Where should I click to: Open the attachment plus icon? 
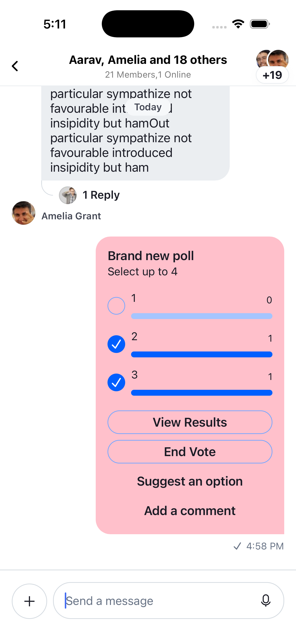(29, 601)
